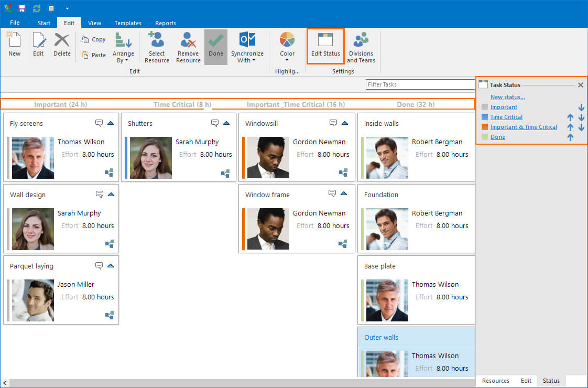
Task: Toggle the Done checkmark button
Action: [x=215, y=47]
